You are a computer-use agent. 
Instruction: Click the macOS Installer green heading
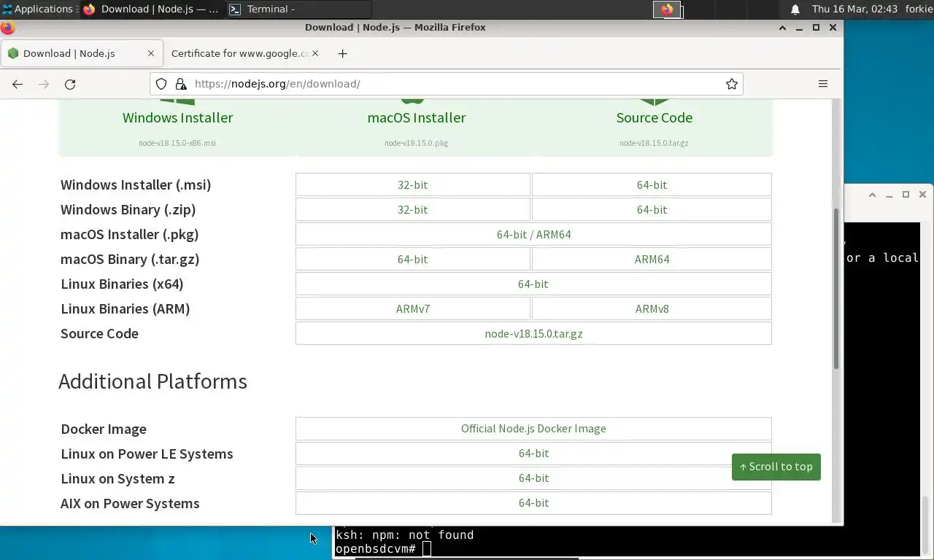pyautogui.click(x=417, y=117)
